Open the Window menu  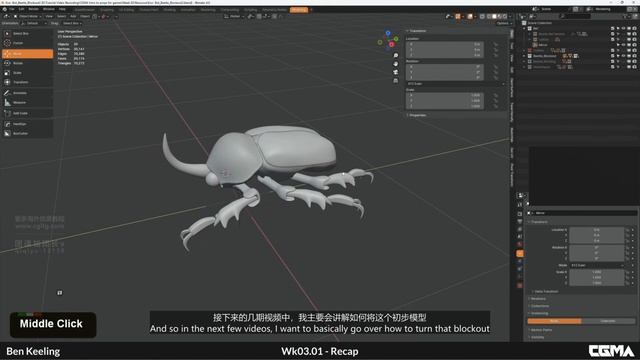49,9
